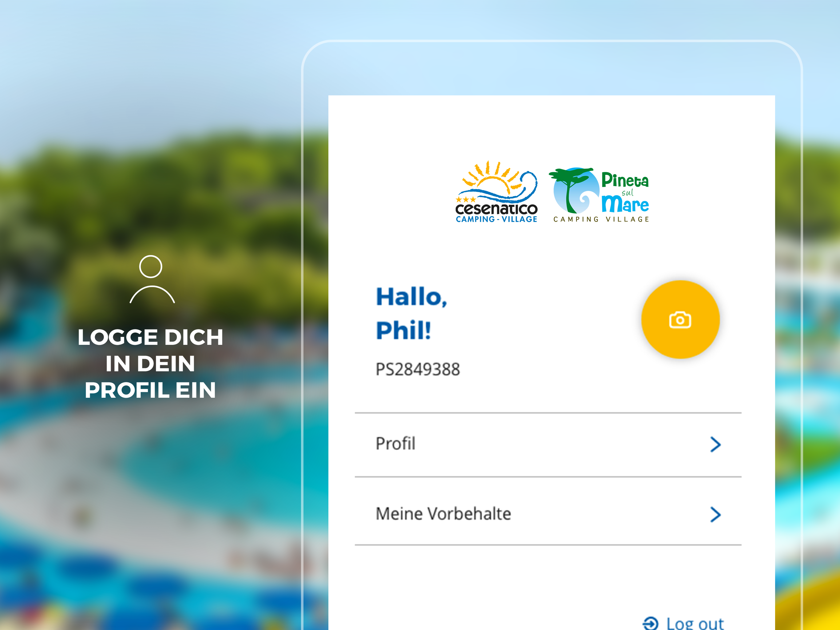
Task: Open the Meine Vorbehalte menu row
Action: 548,511
